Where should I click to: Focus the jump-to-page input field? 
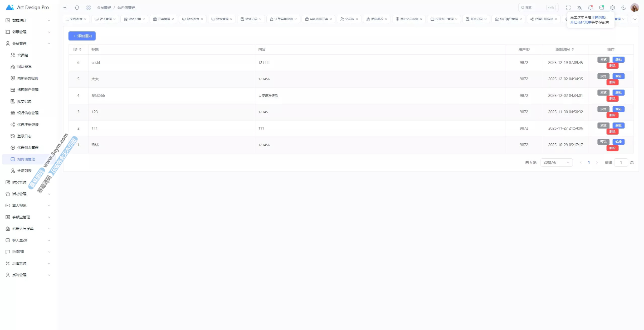click(x=621, y=162)
